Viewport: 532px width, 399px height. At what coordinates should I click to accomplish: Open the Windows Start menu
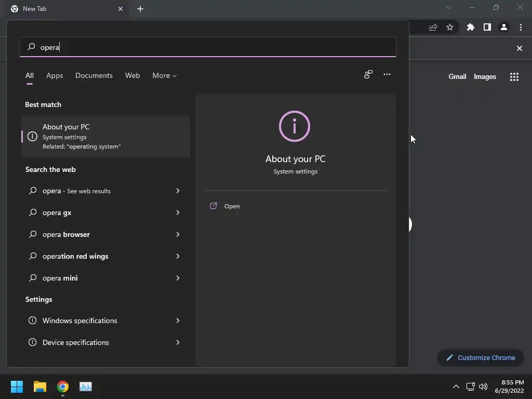tap(17, 387)
